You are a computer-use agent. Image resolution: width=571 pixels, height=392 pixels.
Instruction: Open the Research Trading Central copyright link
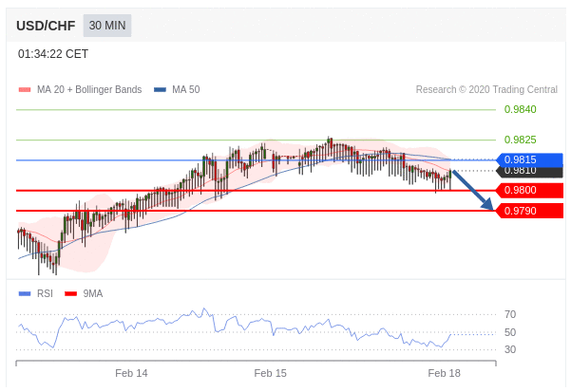486,89
